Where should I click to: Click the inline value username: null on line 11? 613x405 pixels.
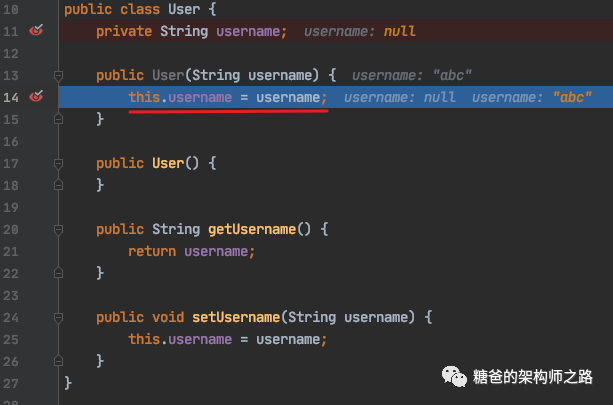(359, 31)
